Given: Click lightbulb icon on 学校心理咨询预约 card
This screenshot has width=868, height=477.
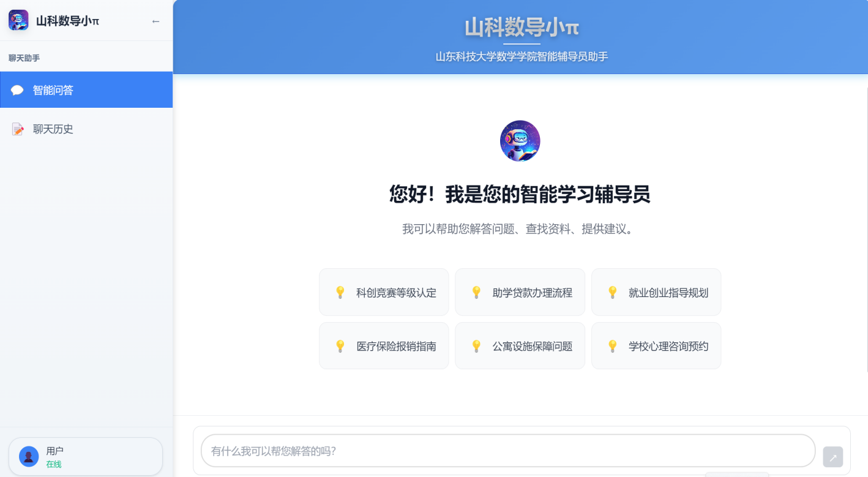Looking at the screenshot, I should 612,346.
